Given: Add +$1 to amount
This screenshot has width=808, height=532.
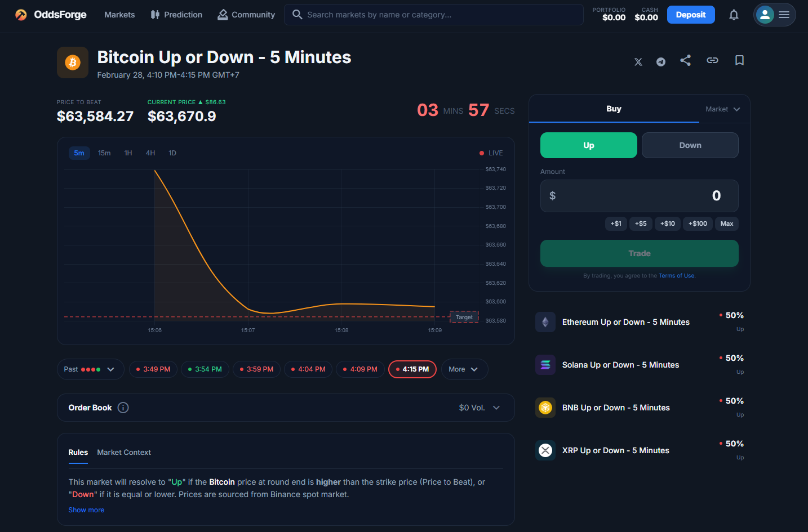Looking at the screenshot, I should 616,223.
